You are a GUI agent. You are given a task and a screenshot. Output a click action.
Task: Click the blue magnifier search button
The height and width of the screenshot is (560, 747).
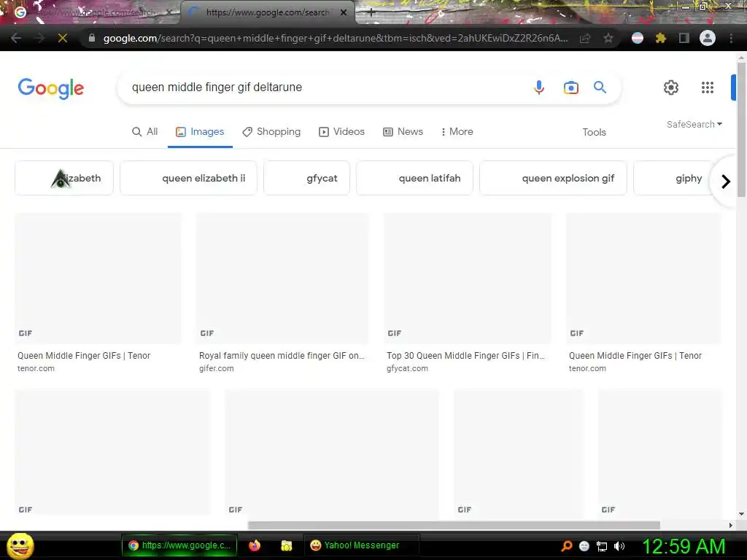coord(600,87)
